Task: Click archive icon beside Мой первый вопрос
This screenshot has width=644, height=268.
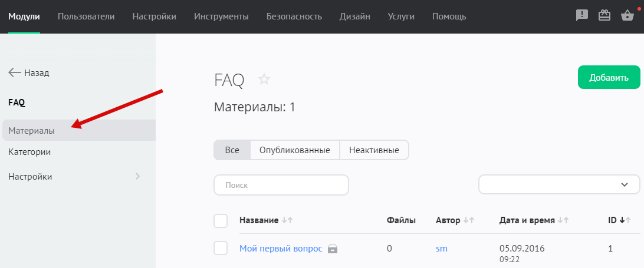Action: (333, 249)
